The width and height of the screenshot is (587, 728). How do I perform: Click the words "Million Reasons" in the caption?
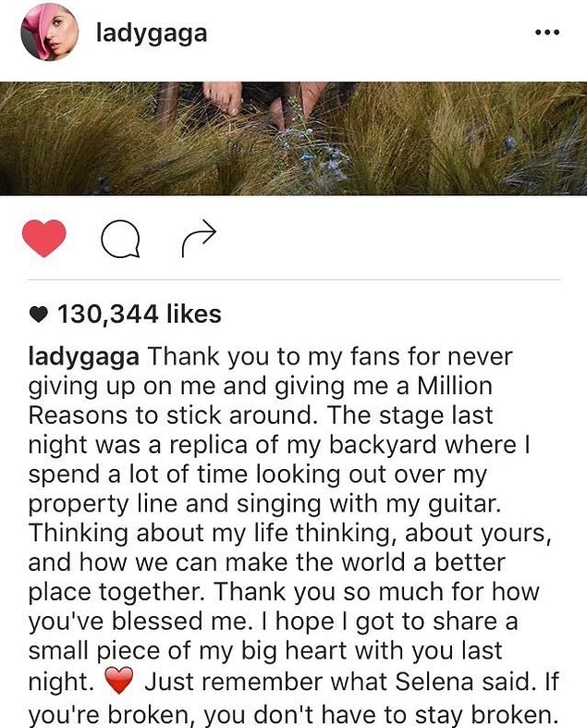[261, 401]
